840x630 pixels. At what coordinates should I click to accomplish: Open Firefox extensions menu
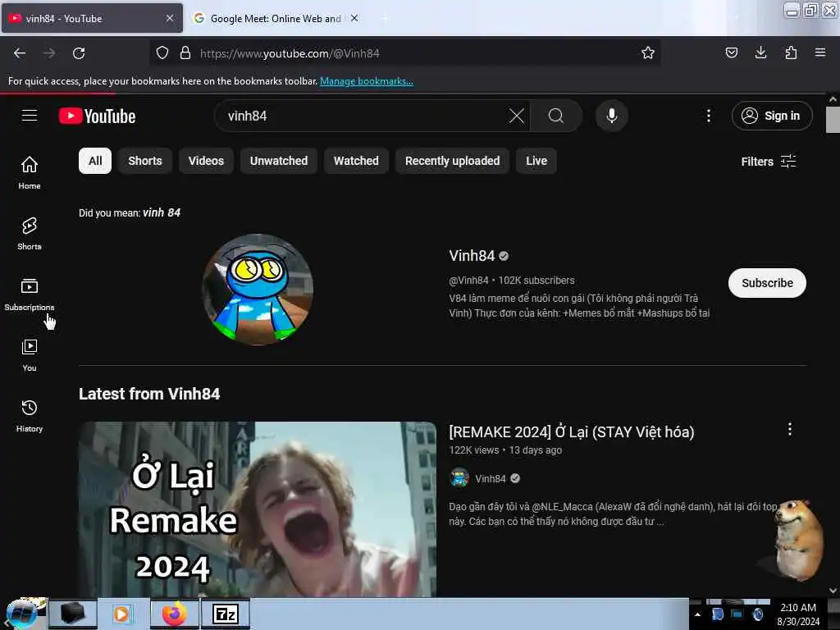[x=791, y=52]
